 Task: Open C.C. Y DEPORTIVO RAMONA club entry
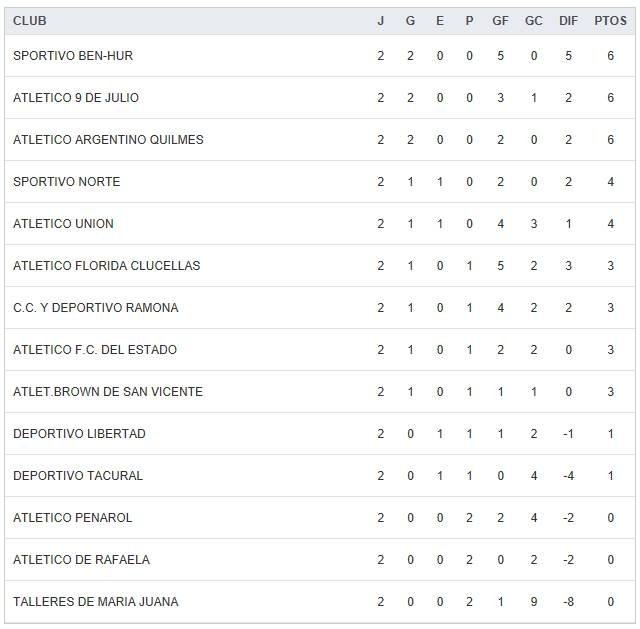point(95,308)
